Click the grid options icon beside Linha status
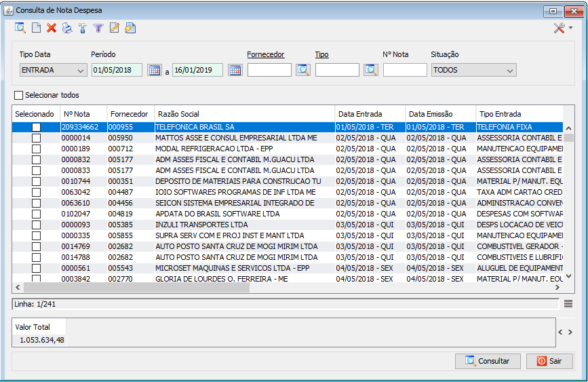 pos(568,304)
